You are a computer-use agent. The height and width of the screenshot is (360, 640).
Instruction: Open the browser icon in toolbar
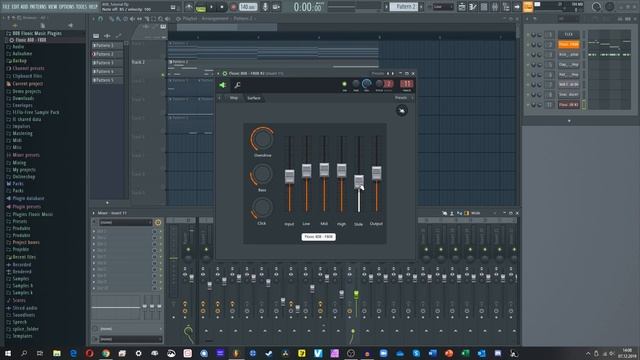coord(506,7)
